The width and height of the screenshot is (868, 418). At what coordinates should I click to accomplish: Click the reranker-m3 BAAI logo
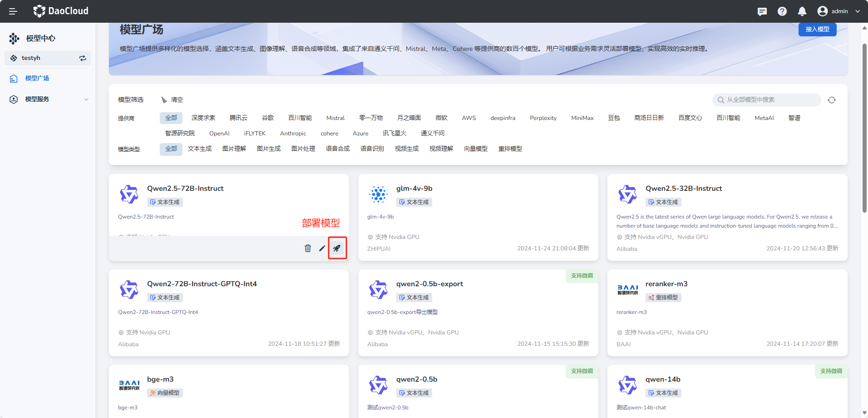[x=627, y=290]
